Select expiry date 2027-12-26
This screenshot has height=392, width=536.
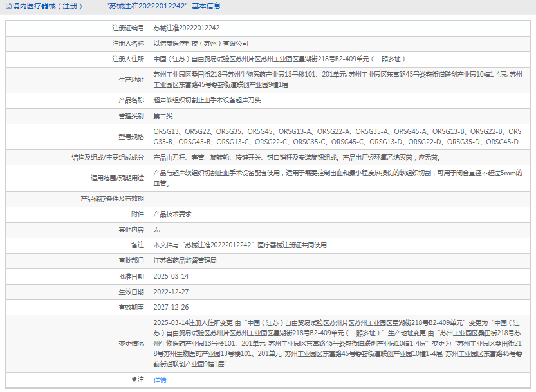pyautogui.click(x=171, y=307)
